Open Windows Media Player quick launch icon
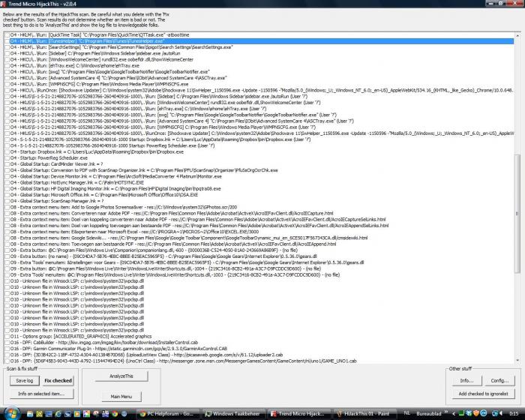 tap(76, 414)
